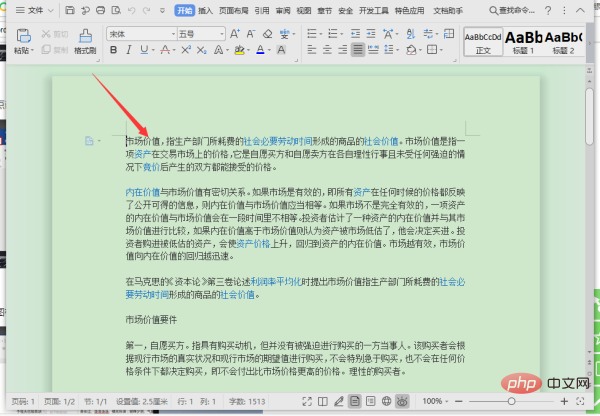Click the zoom slider in status bar
The height and width of the screenshot is (416, 600).
coord(510,401)
